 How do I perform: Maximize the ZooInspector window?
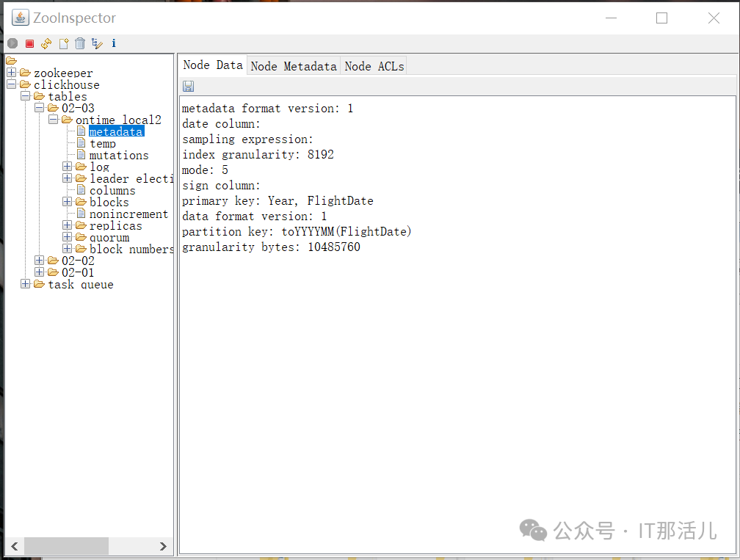661,18
